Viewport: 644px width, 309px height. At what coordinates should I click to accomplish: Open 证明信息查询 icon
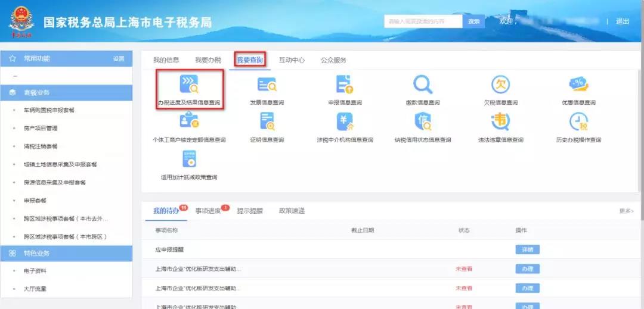click(267, 122)
